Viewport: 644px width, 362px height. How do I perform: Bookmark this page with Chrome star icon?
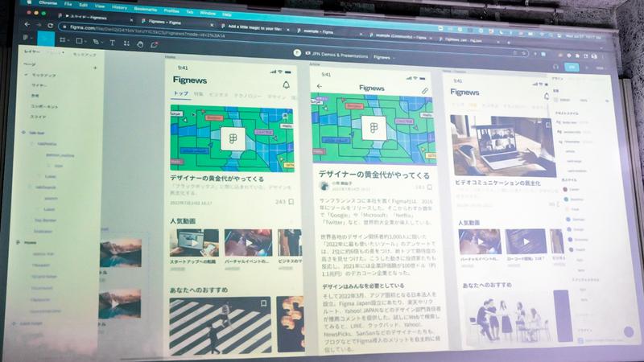tap(525, 53)
